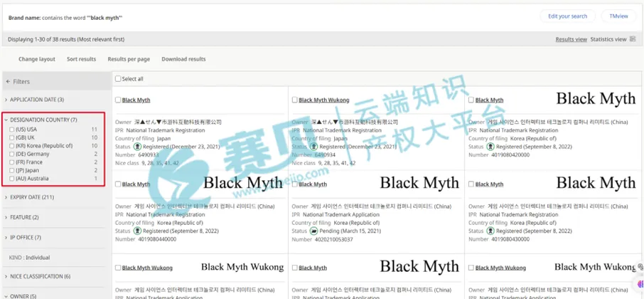Click the TMview button
This screenshot has width=644, height=299.
tap(618, 16)
